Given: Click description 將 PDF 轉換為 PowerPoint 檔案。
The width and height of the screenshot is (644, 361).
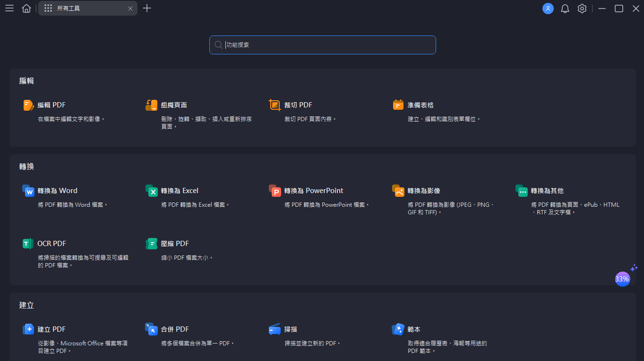Looking at the screenshot, I should pos(327,205).
